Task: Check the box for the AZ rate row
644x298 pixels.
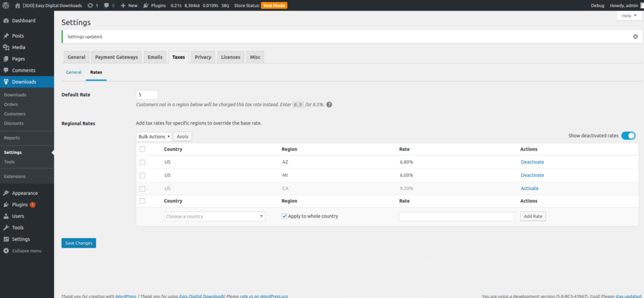Action: (142, 162)
